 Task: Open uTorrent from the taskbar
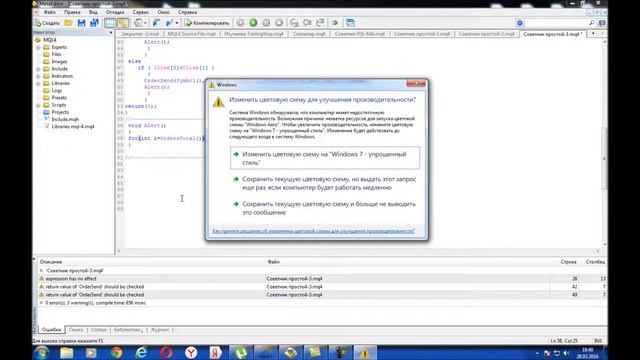point(241,353)
